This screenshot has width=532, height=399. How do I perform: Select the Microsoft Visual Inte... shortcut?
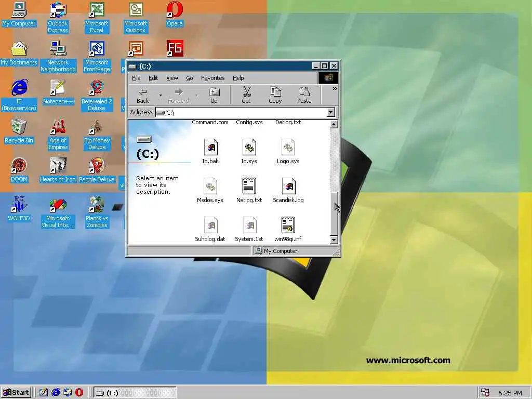pyautogui.click(x=58, y=212)
